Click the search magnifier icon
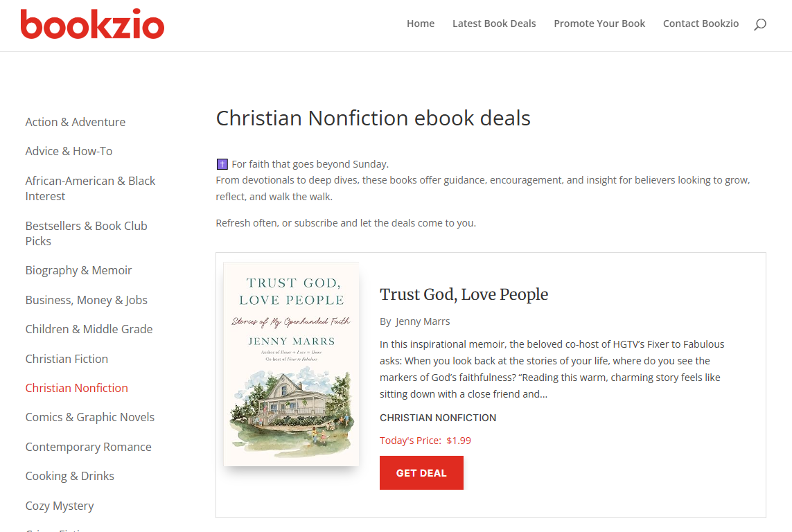This screenshot has width=792, height=532. pos(759,24)
